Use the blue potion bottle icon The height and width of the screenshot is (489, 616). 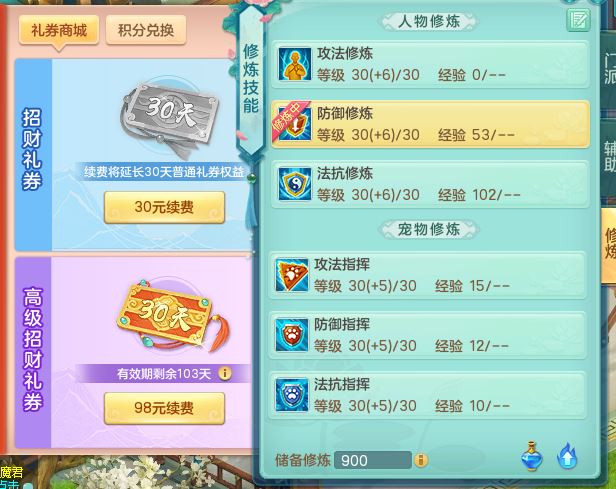(x=532, y=456)
